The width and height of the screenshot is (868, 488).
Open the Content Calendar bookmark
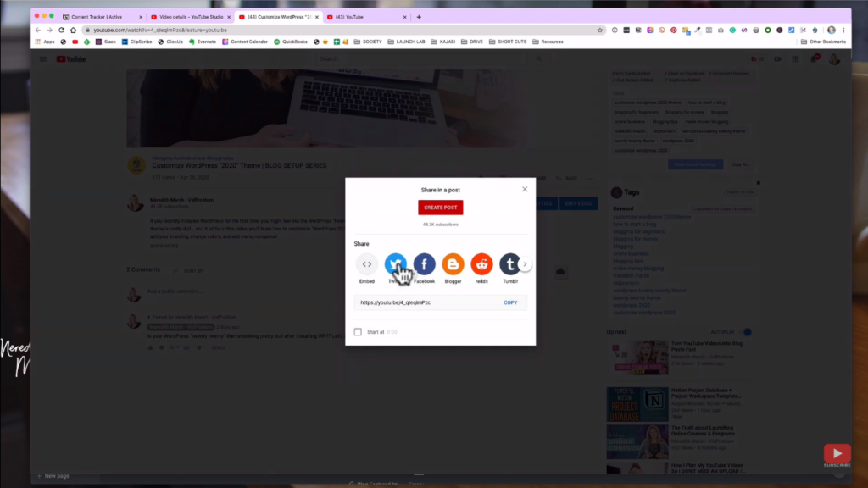[245, 42]
